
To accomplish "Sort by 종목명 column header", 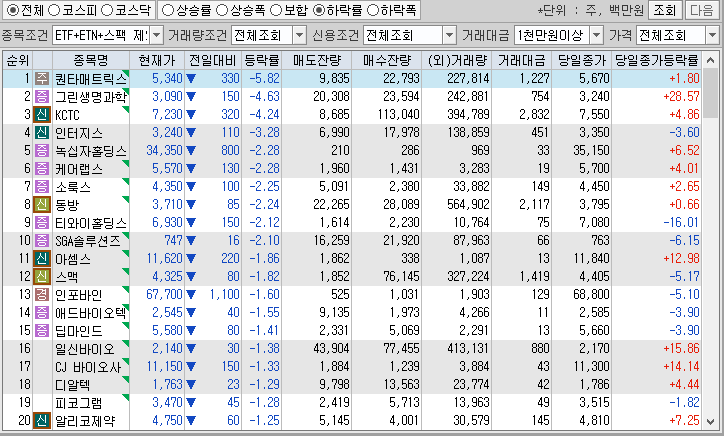I will [90, 60].
